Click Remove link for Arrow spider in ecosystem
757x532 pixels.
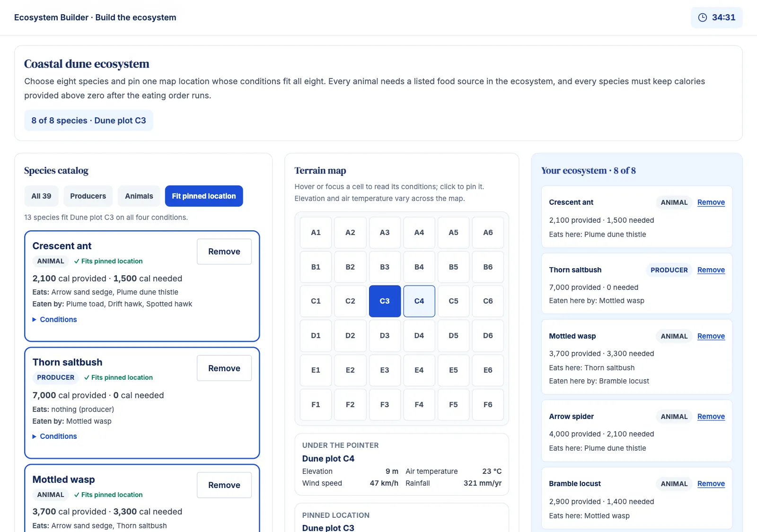pos(711,417)
